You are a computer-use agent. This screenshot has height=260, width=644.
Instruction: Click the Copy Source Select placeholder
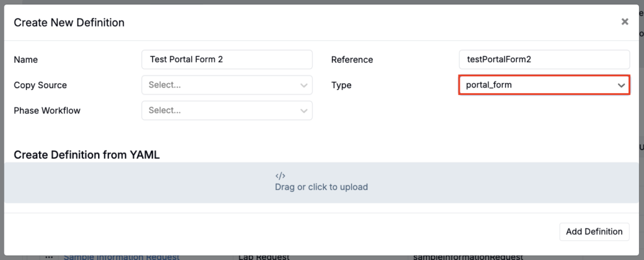tap(165, 85)
